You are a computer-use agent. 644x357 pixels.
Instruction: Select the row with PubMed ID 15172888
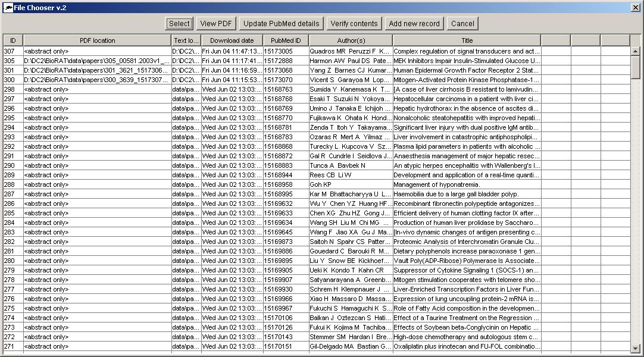(x=286, y=61)
